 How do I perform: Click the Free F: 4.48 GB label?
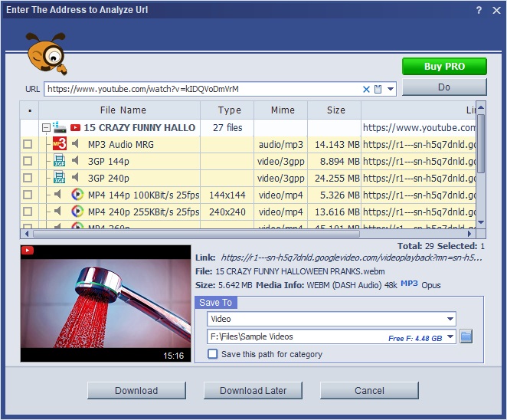coord(415,338)
